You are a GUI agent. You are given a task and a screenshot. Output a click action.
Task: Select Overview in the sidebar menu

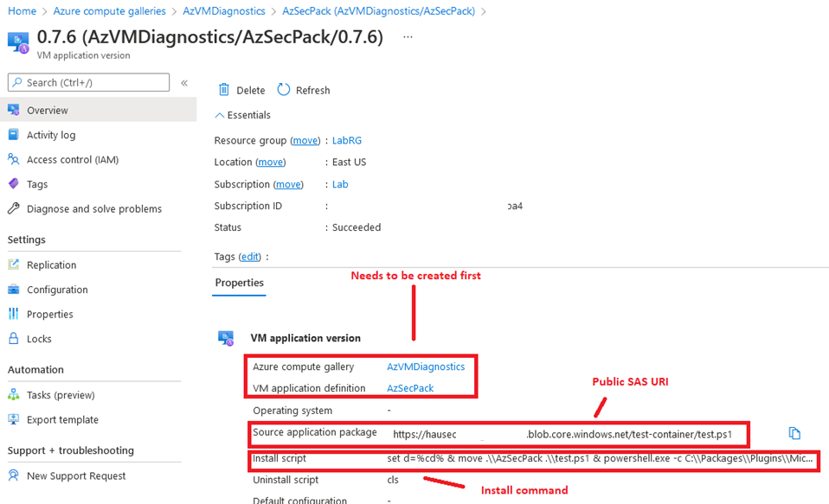[x=47, y=111]
